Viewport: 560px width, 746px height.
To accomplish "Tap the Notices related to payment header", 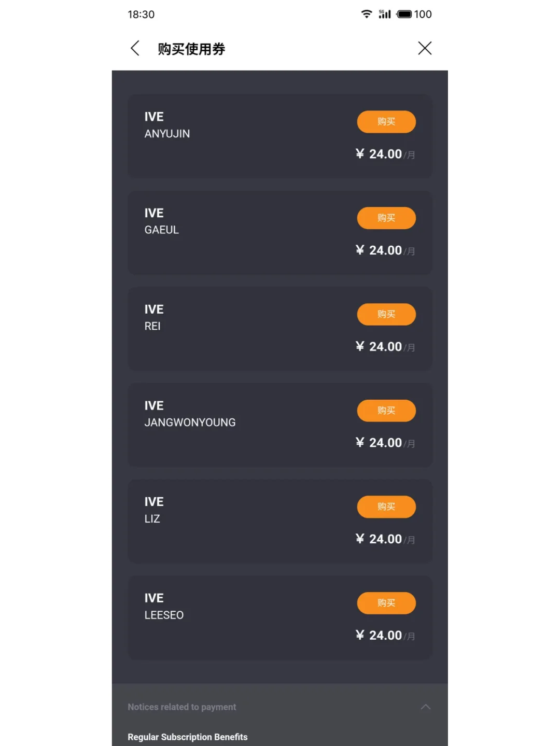I will click(x=182, y=707).
